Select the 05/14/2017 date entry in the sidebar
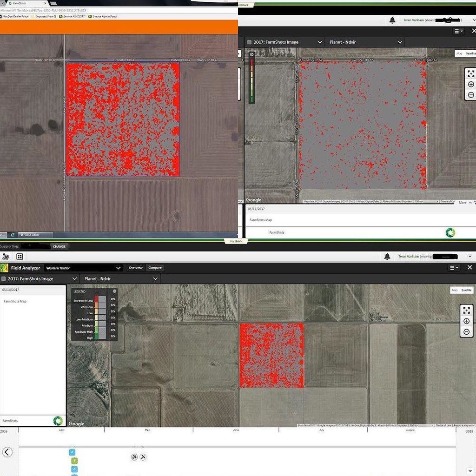 click(10, 289)
